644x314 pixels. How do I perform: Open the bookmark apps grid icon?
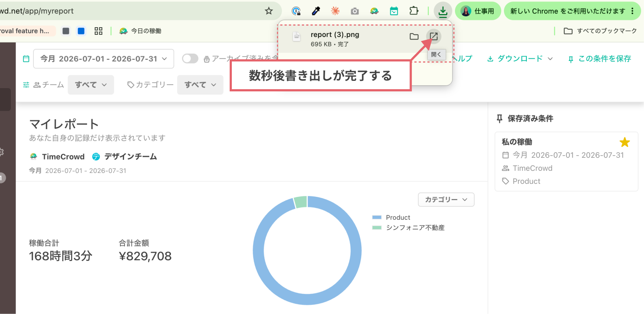(x=98, y=31)
